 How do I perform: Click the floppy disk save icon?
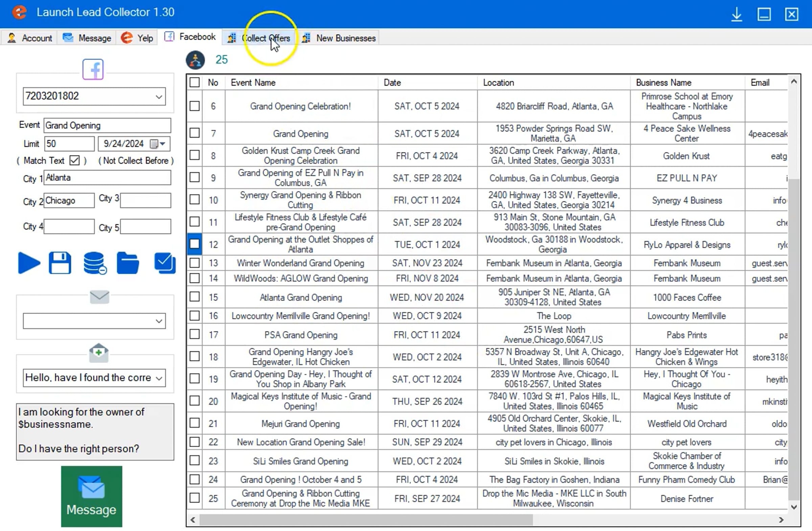click(x=60, y=263)
